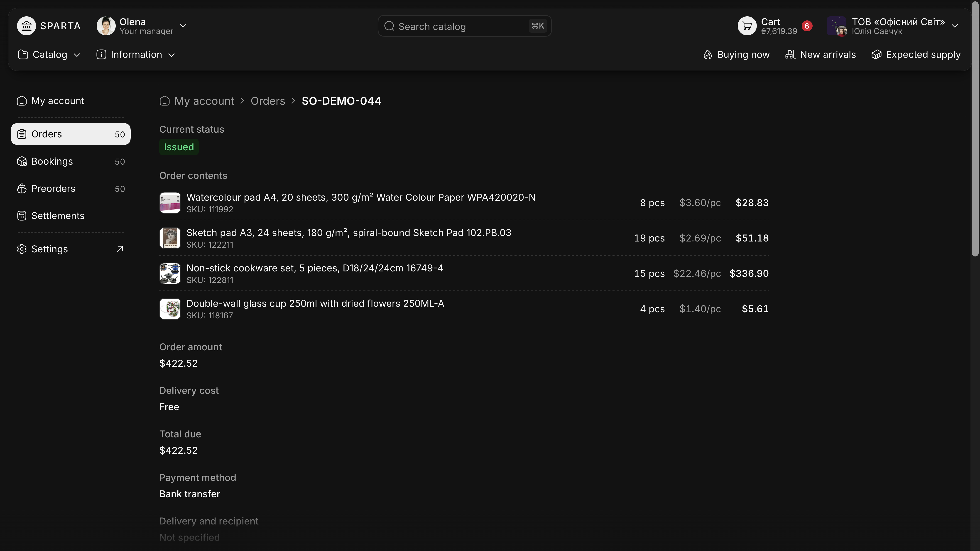Screen dimensions: 980x551
Task: Go to Orders breadcrumb
Action: [268, 101]
